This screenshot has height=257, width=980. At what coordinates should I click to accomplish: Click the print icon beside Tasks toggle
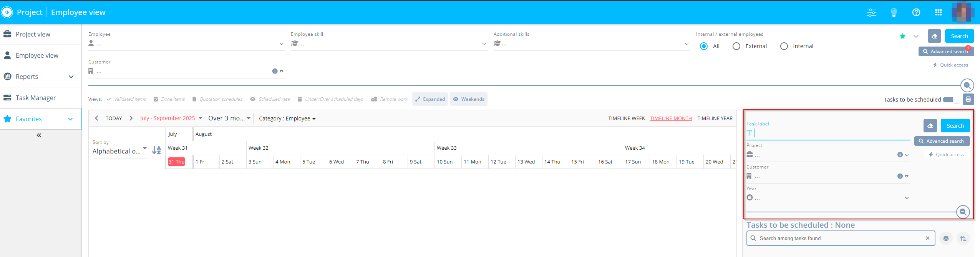(968, 99)
